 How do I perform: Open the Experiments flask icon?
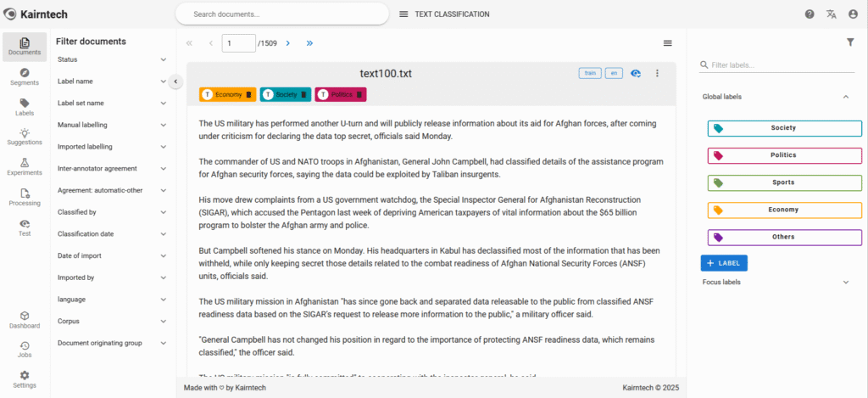25,165
